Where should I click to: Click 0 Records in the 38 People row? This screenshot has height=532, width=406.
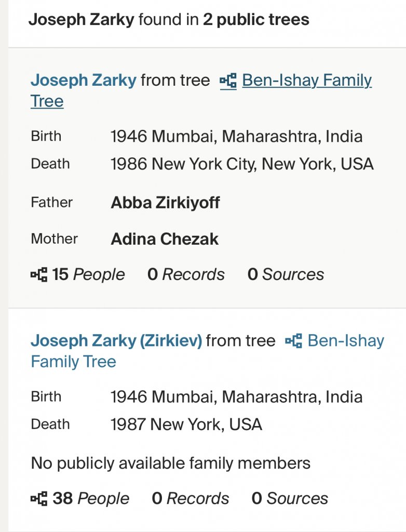pos(190,498)
